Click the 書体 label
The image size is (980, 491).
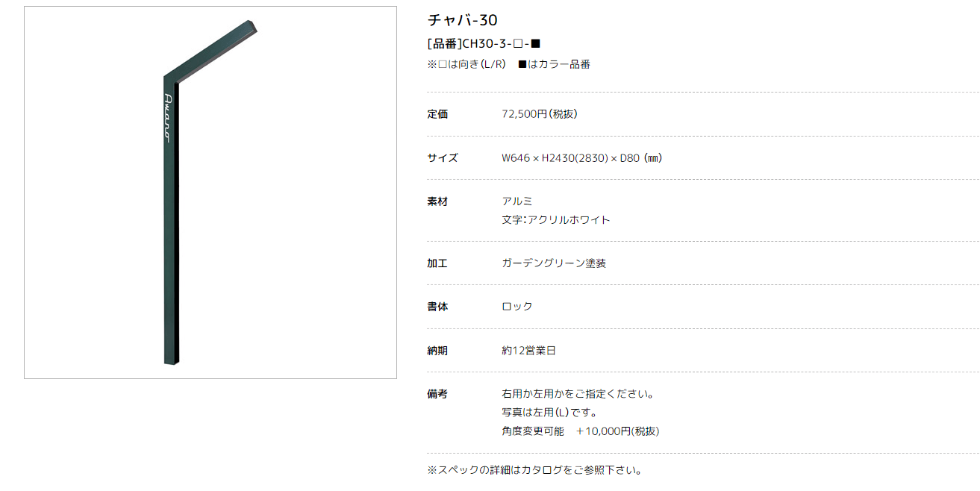coord(437,307)
